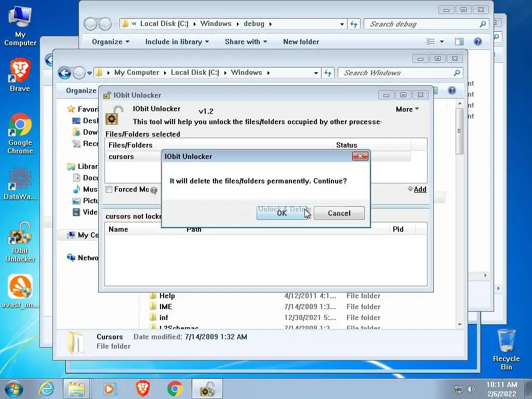Open the Recycle Bin
Screen dimensions: 532x399
506,350
